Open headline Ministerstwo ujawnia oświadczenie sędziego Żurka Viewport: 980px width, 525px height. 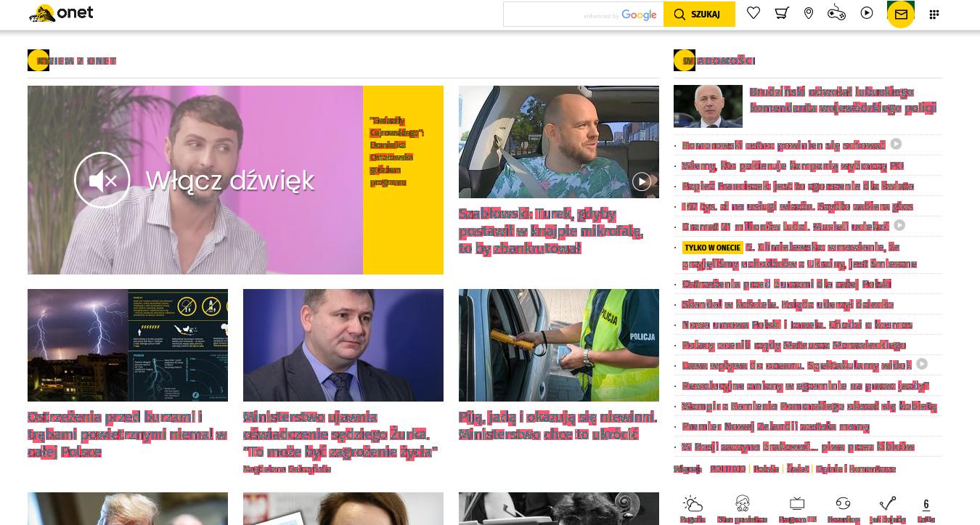point(340,434)
